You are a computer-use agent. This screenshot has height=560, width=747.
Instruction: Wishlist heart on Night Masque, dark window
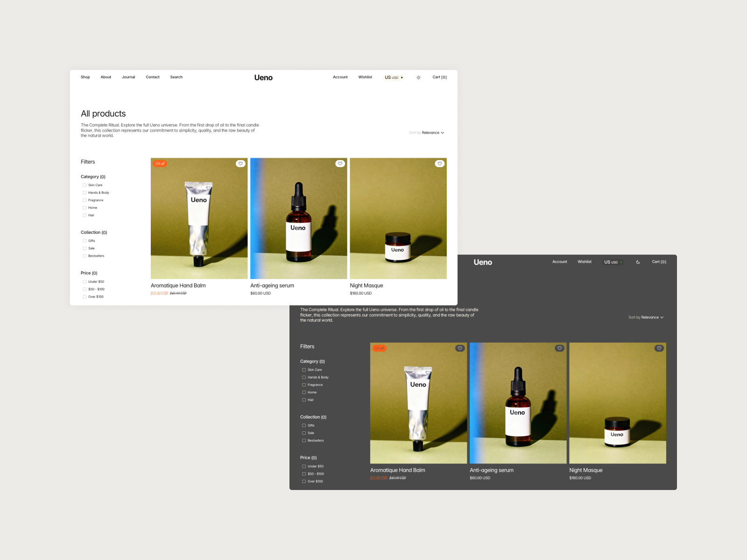tap(659, 348)
